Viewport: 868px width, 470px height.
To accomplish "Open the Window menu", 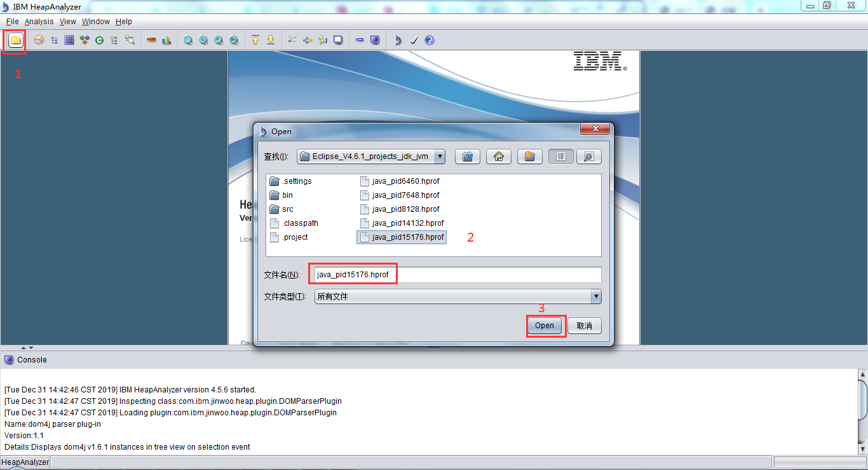I will coord(95,21).
